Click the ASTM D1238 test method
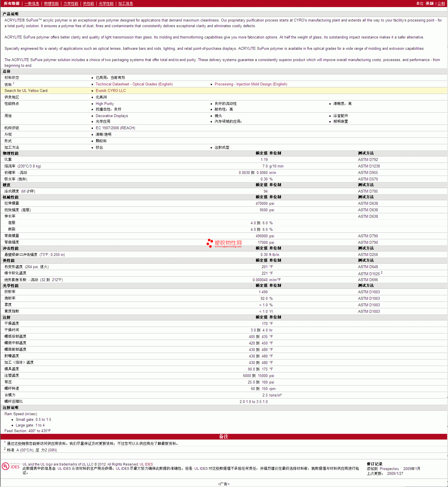The image size is (448, 487). pyautogui.click(x=369, y=166)
